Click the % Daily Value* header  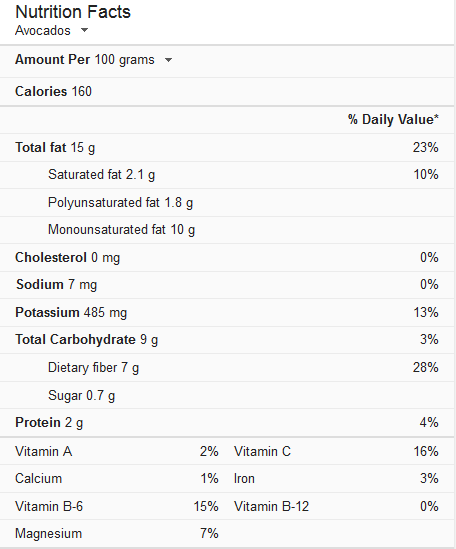393,119
